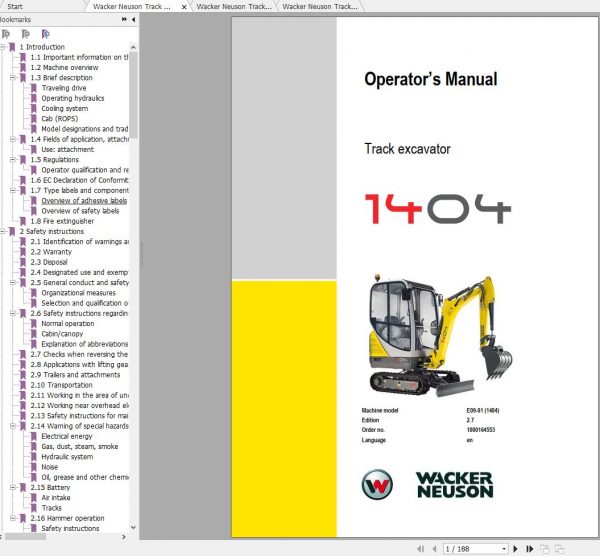The width and height of the screenshot is (600, 556).
Task: Open bookmark 1.2 Machine overview
Action: pyautogui.click(x=64, y=67)
